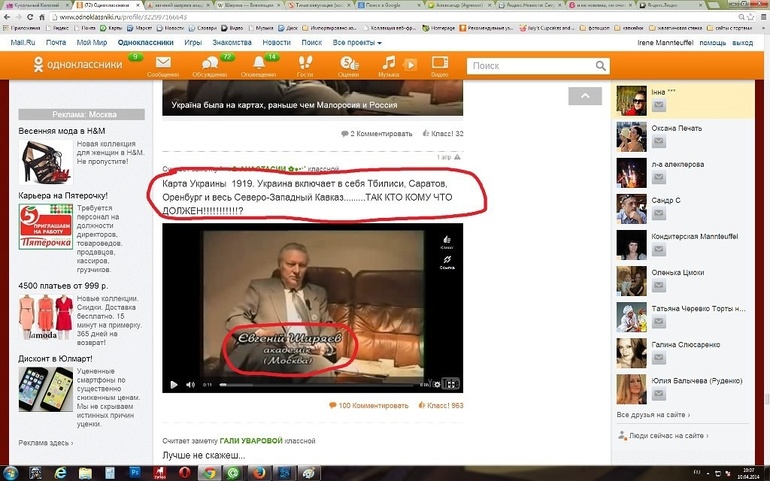Click the Поиск search field
This screenshot has height=481, width=770.
535,66
